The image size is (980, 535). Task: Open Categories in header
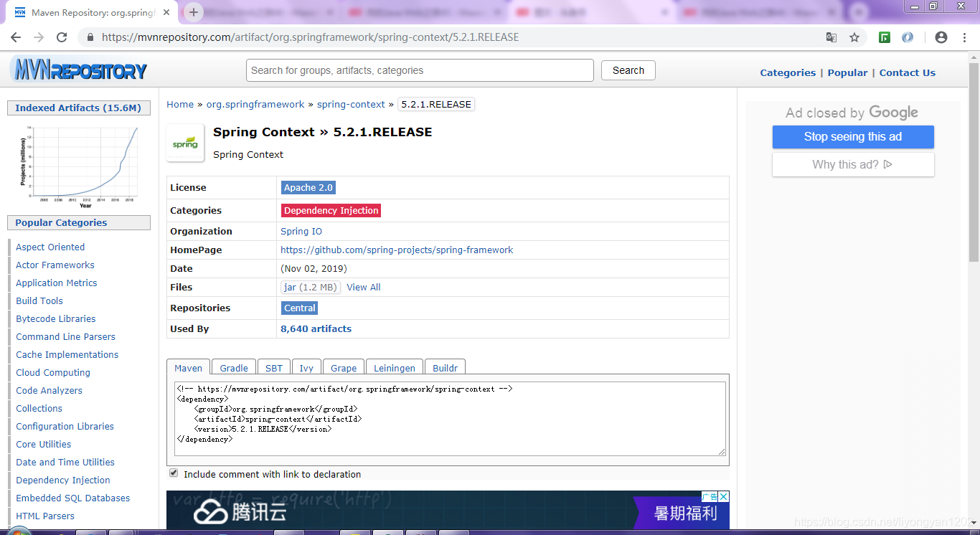788,72
